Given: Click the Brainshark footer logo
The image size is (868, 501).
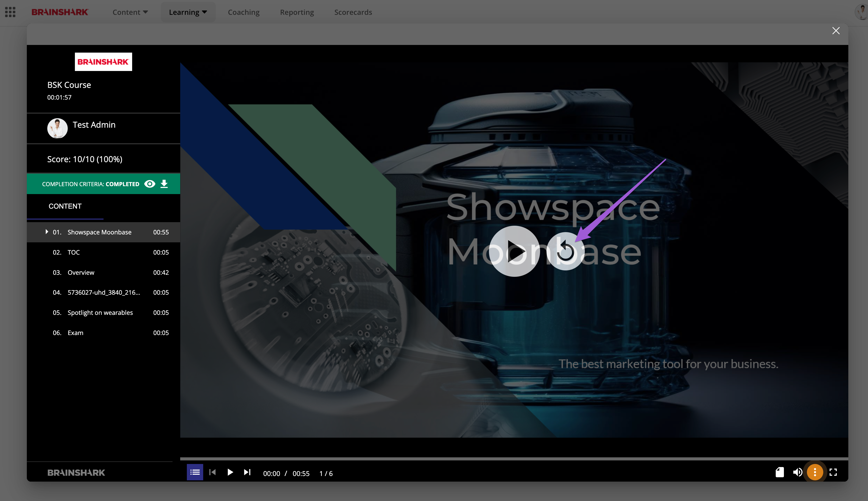Looking at the screenshot, I should pyautogui.click(x=76, y=472).
